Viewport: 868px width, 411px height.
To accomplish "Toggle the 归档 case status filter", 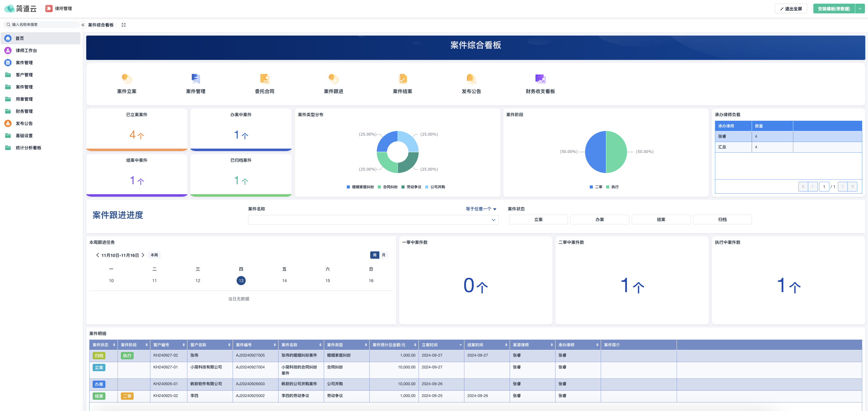I will tap(722, 219).
